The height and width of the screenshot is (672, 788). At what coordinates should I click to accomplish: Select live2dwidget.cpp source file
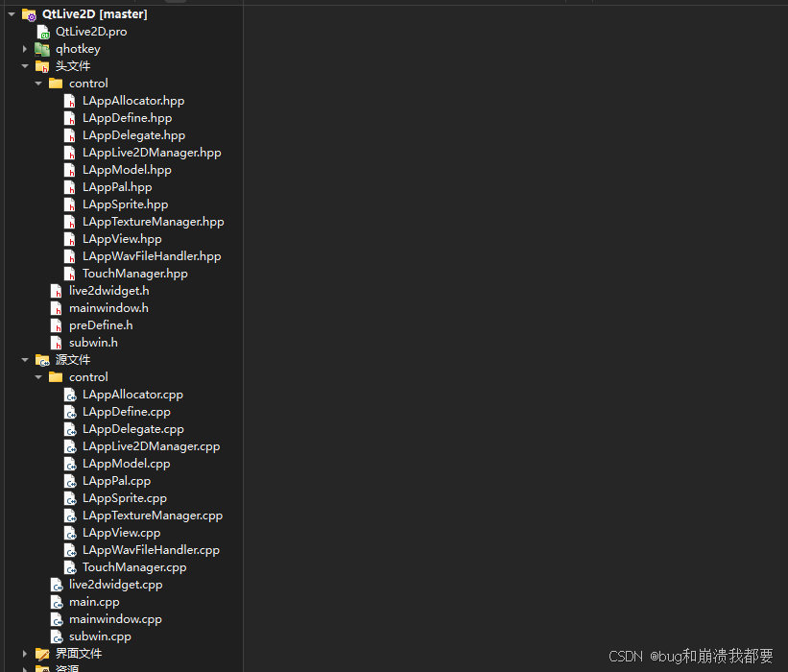[115, 585]
